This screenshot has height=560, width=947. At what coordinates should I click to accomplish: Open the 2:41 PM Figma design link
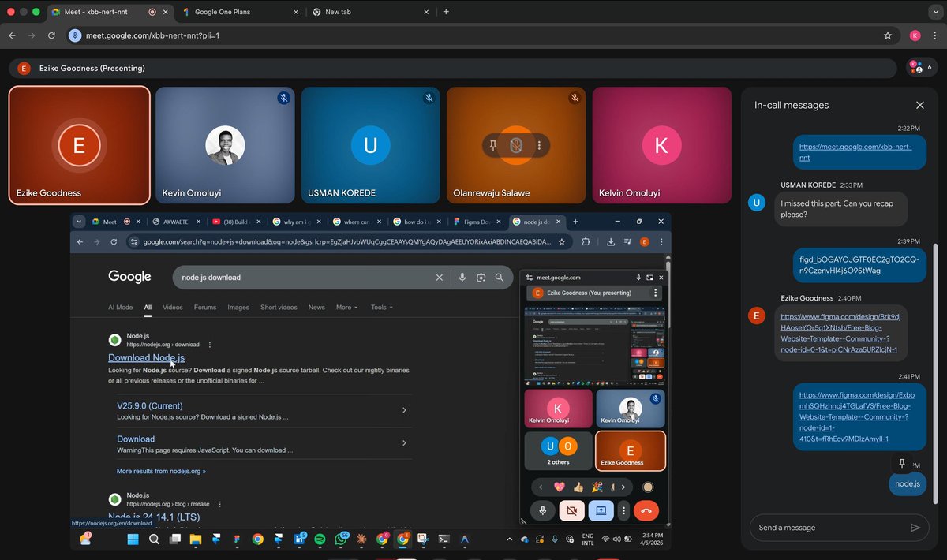859,416
